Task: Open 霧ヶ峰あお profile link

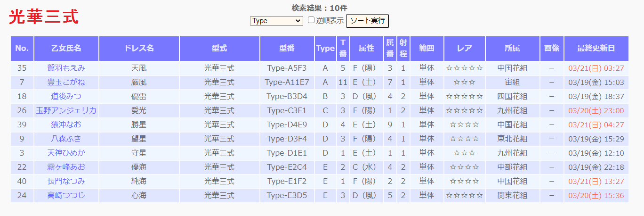Action: click(x=66, y=167)
